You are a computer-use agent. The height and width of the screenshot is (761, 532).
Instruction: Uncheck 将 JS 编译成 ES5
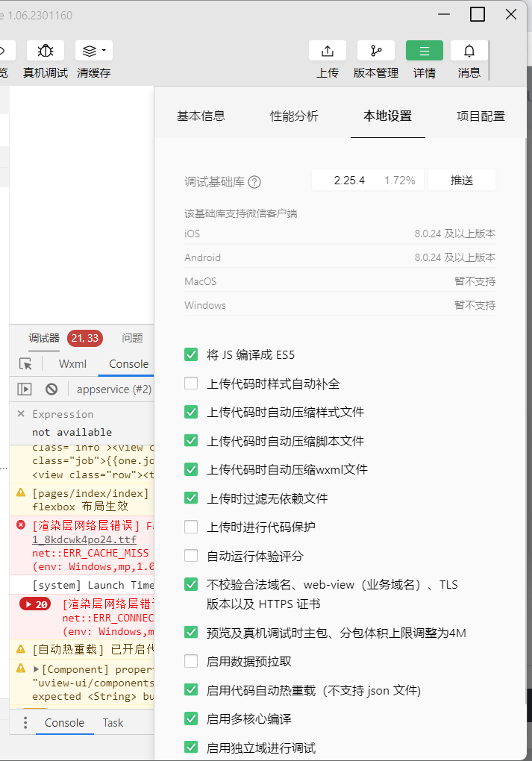point(191,355)
